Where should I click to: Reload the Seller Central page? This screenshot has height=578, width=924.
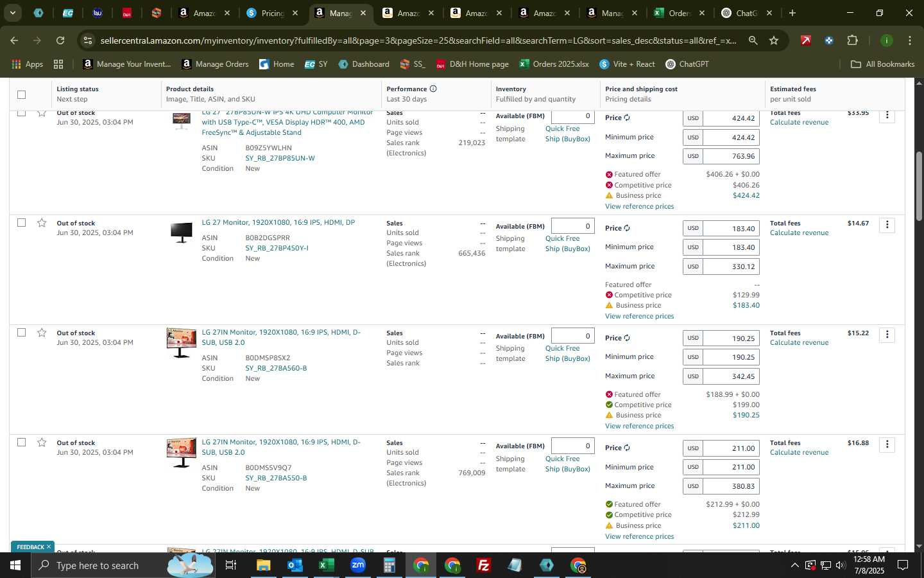click(60, 40)
